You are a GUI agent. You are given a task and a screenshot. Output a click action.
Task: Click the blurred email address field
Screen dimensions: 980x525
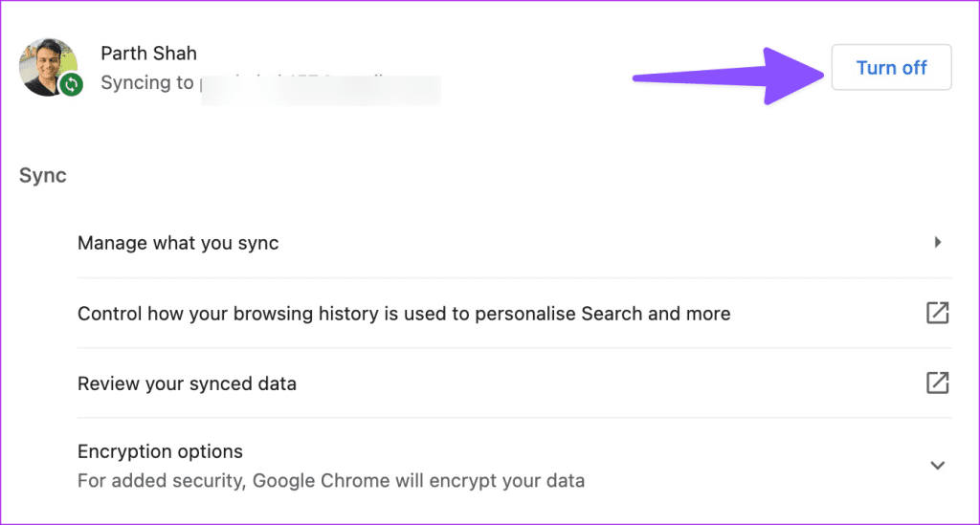pos(321,90)
